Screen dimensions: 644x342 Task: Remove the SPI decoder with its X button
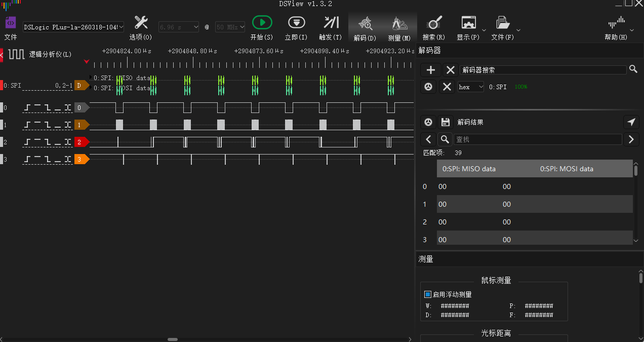pos(447,87)
